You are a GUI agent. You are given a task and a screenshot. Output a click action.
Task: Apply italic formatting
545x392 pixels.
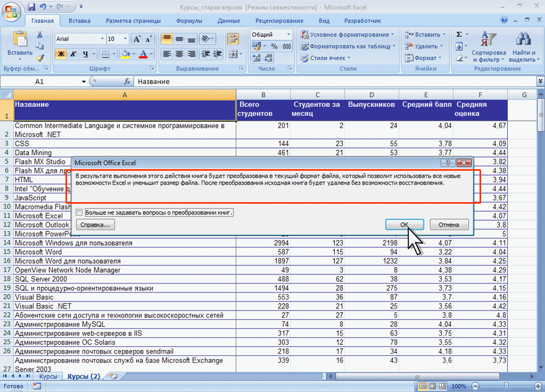pyautogui.click(x=73, y=54)
